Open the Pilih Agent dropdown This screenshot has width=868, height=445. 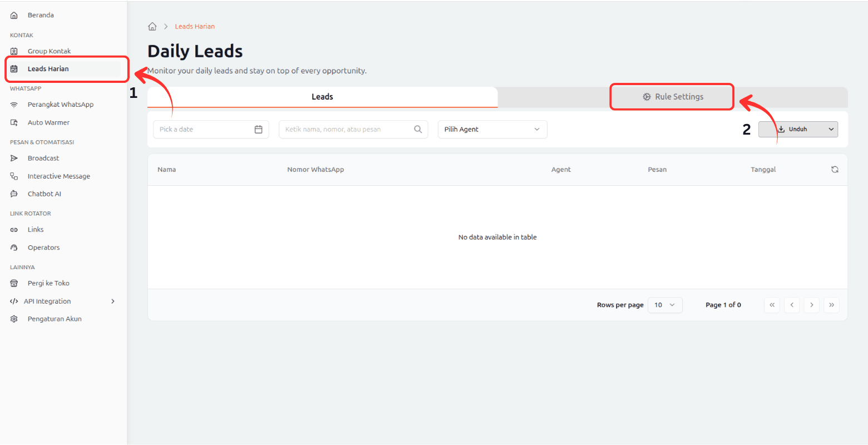coord(492,130)
